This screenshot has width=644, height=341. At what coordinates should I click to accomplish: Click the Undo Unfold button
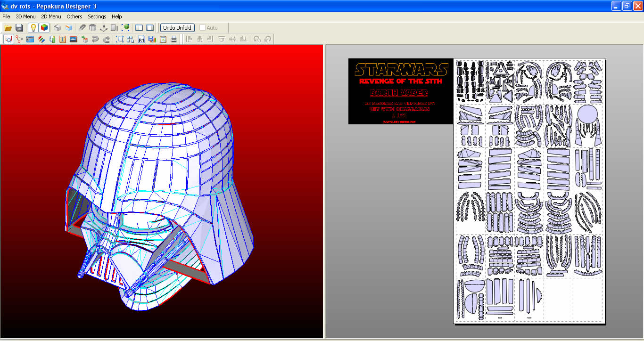click(177, 28)
